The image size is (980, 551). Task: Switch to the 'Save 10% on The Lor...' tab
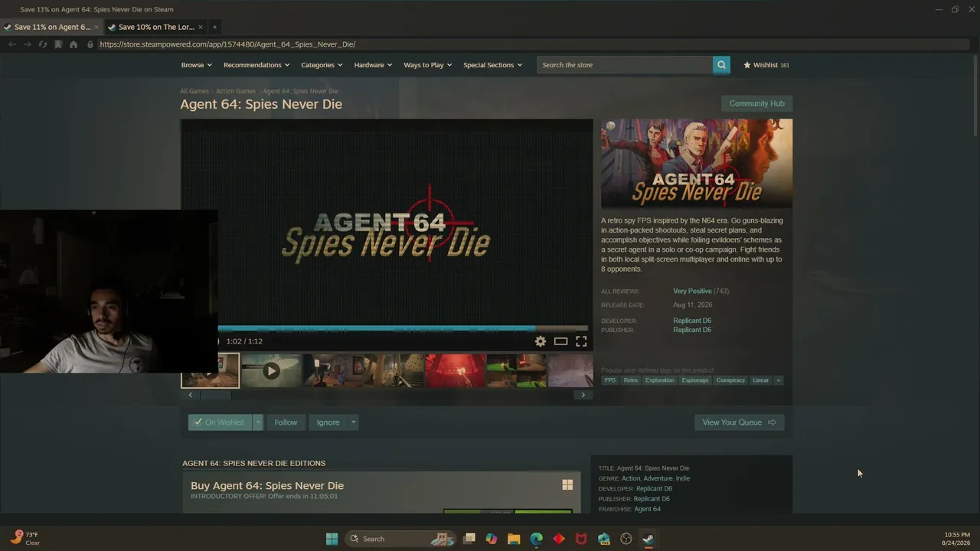point(156,27)
